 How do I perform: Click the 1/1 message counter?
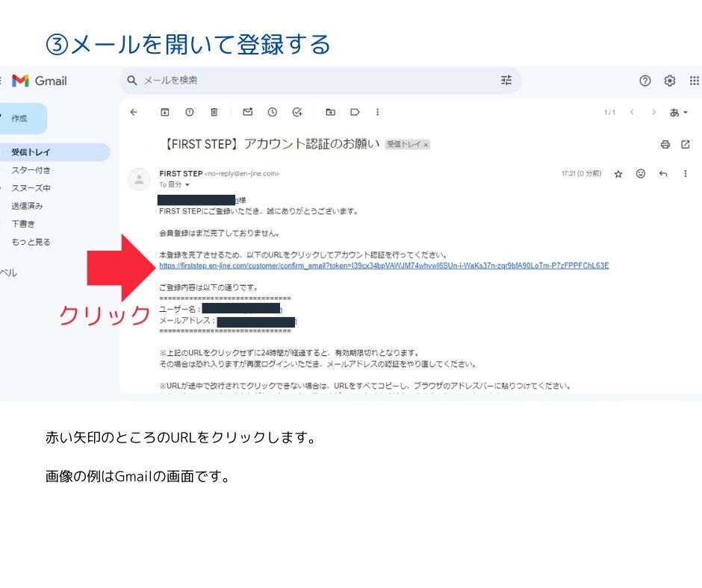click(610, 113)
